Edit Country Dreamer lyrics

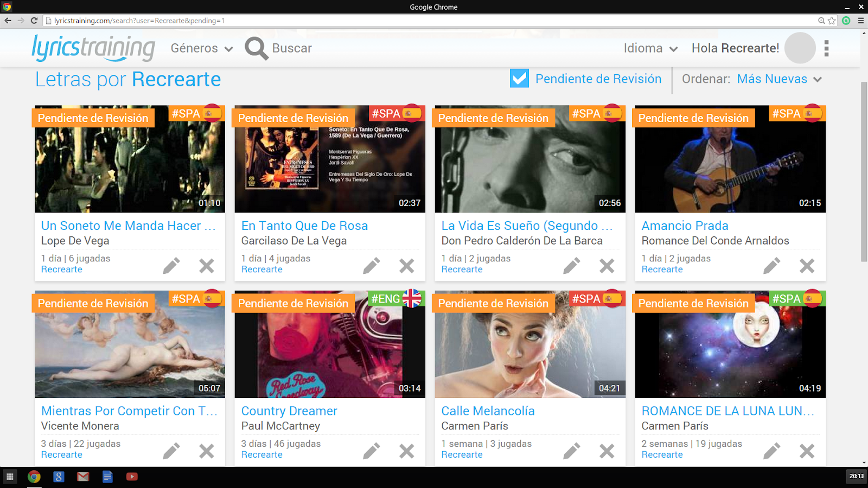[x=372, y=451]
